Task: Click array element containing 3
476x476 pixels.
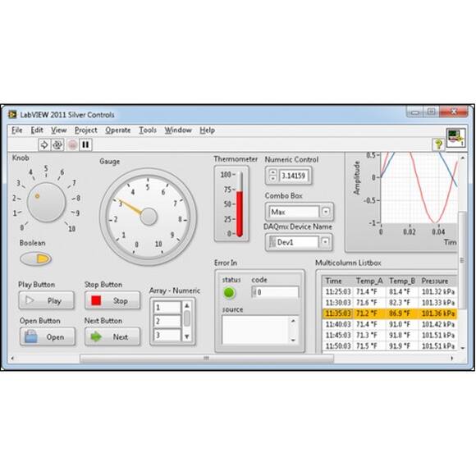Action: [167, 335]
